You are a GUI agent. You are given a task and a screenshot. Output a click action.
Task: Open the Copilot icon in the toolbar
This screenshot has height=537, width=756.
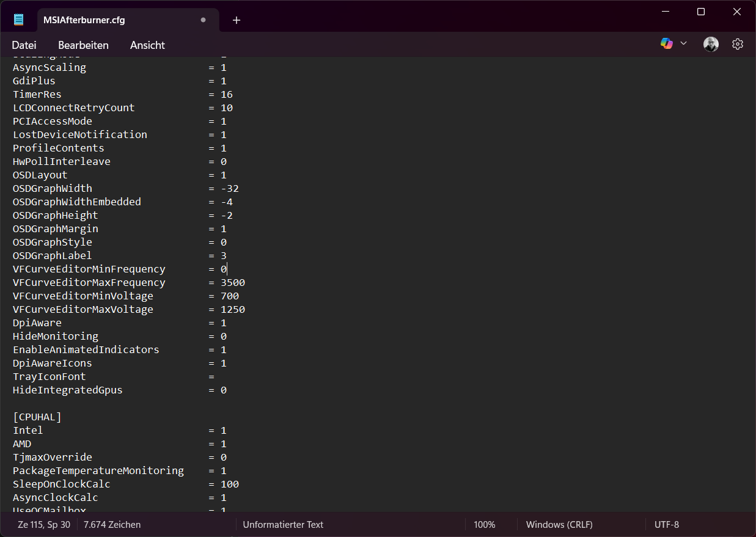666,44
